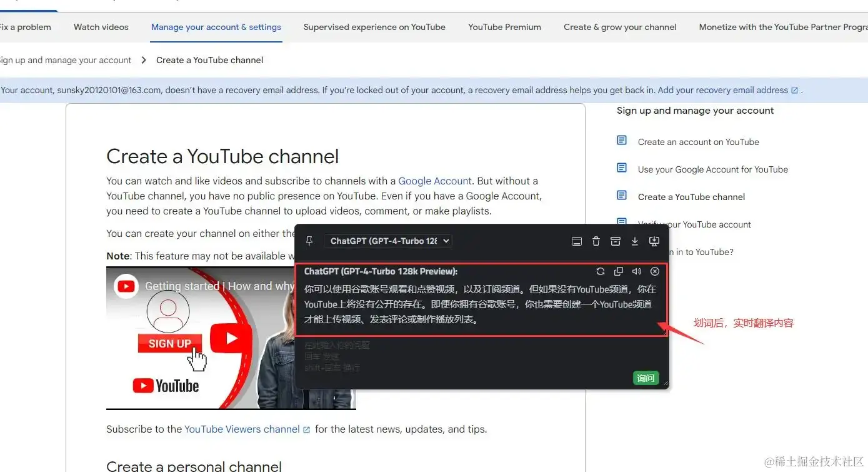Click the archive box icon in popup header
Screen dimensions: 868x472
[x=616, y=241]
